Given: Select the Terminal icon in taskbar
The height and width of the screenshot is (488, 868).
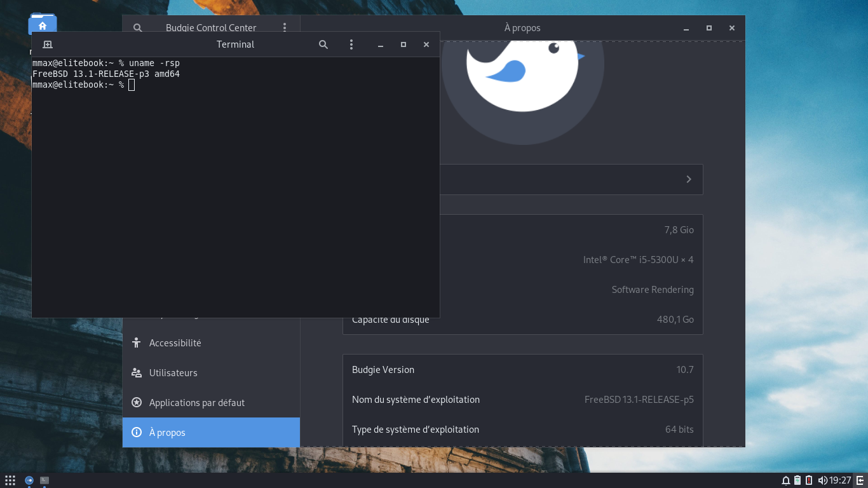Looking at the screenshot, I should tap(44, 480).
